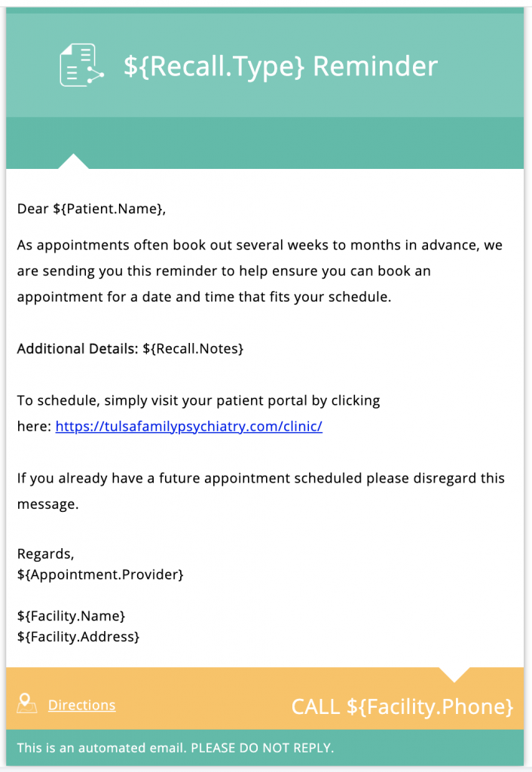Screen dimensions: 532x772
Task: Click the white notch above the phone banner
Action: [454, 673]
